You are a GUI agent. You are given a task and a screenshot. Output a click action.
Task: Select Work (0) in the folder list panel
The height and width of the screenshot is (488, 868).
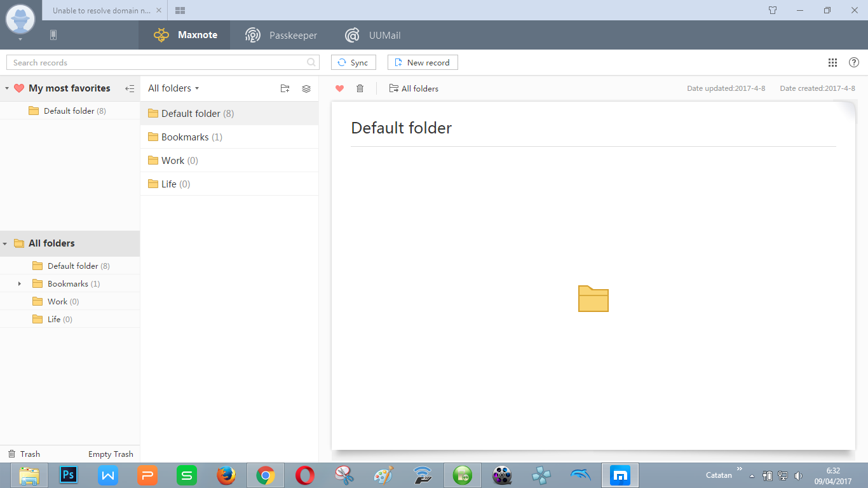[229, 160]
